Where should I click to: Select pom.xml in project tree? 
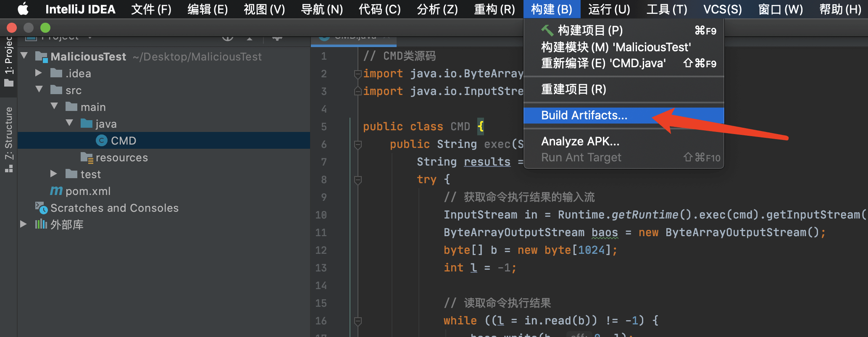[88, 191]
